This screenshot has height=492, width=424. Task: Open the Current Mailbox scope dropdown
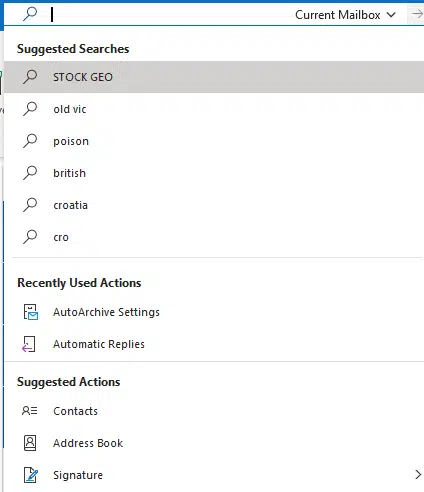345,15
